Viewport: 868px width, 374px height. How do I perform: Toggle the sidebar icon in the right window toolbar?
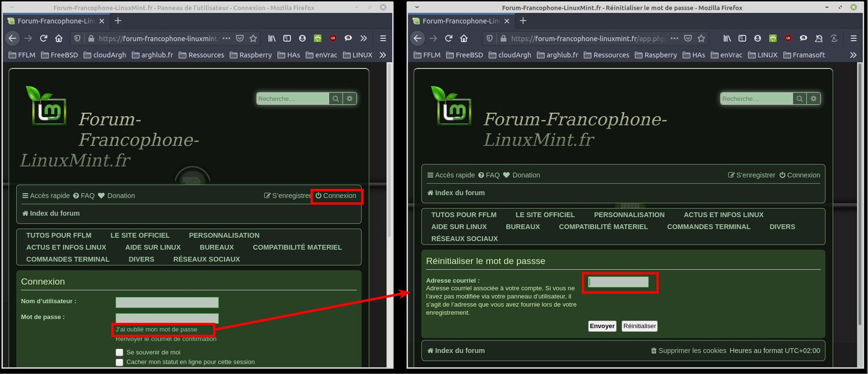tap(742, 38)
